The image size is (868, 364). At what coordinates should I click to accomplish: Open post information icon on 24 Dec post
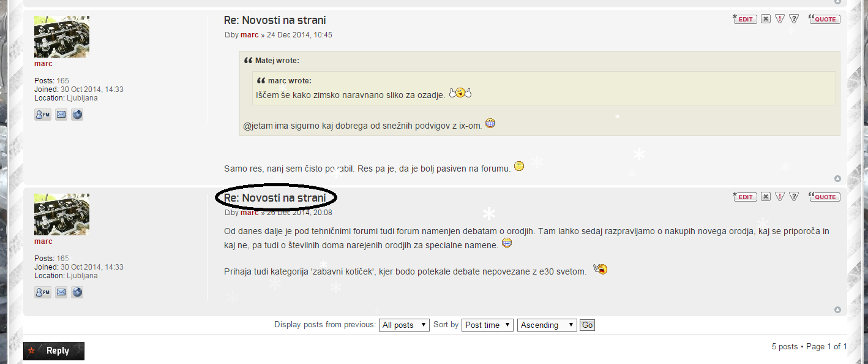point(794,19)
